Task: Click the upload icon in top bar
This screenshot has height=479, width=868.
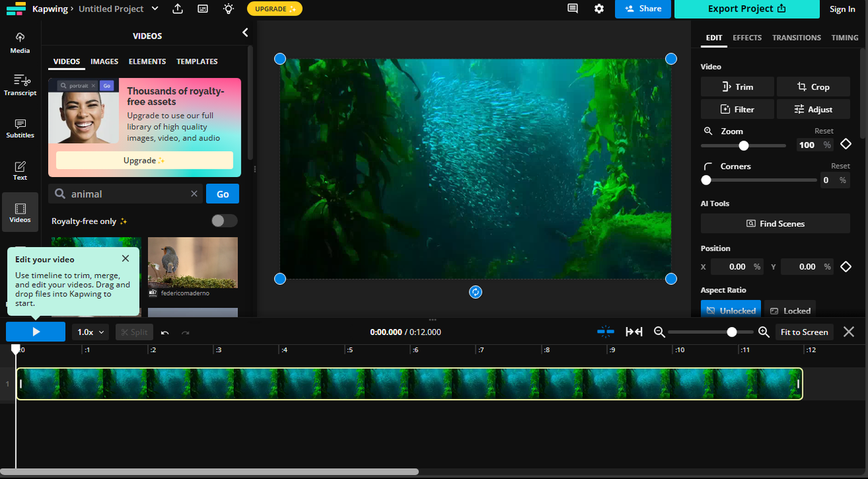Action: [178, 9]
